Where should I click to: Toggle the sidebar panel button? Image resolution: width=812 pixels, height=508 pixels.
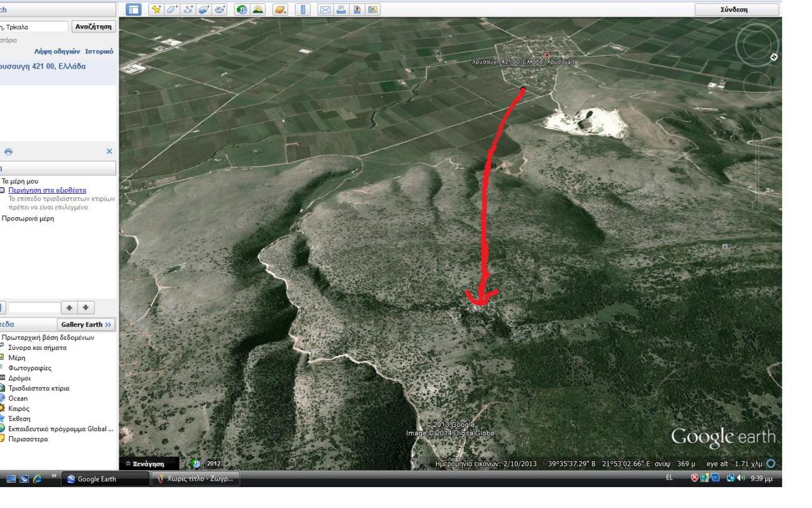pos(133,10)
